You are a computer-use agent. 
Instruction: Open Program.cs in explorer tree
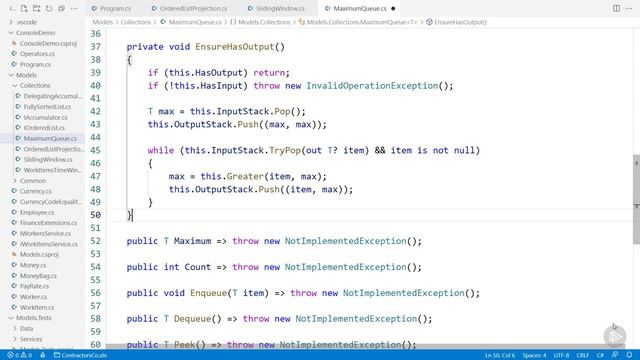point(35,64)
